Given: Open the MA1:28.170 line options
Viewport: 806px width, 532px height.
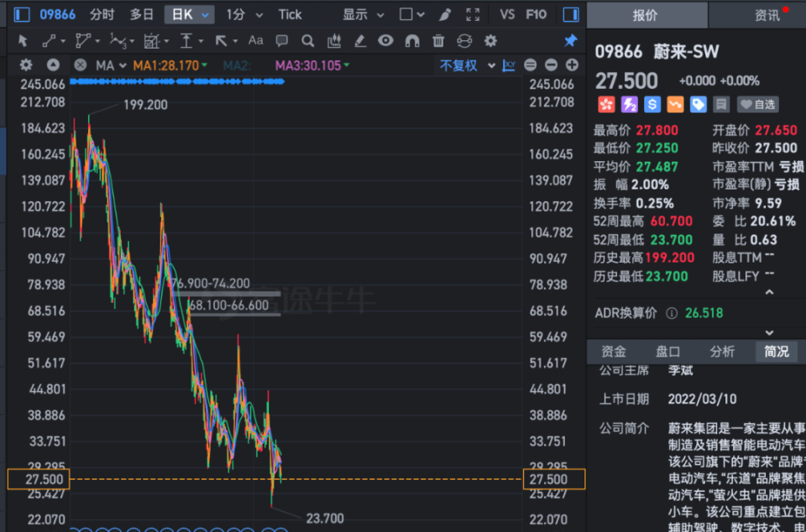Looking at the screenshot, I should click(170, 65).
